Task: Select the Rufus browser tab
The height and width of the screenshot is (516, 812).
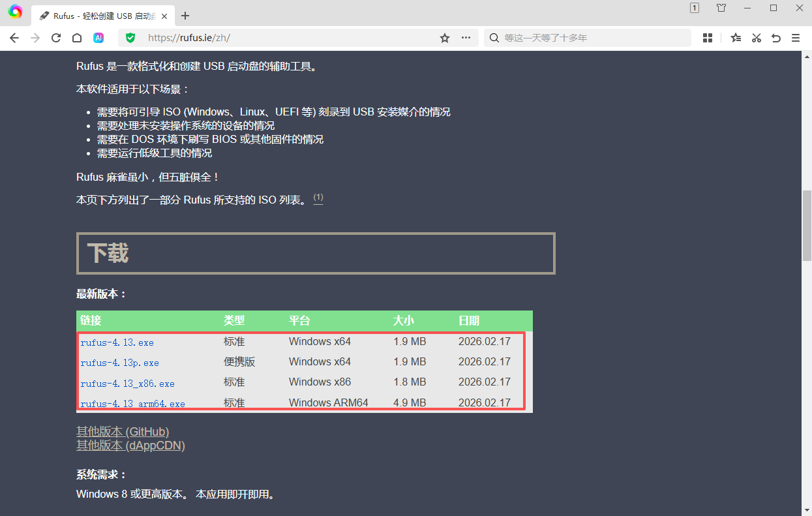Action: [x=104, y=16]
